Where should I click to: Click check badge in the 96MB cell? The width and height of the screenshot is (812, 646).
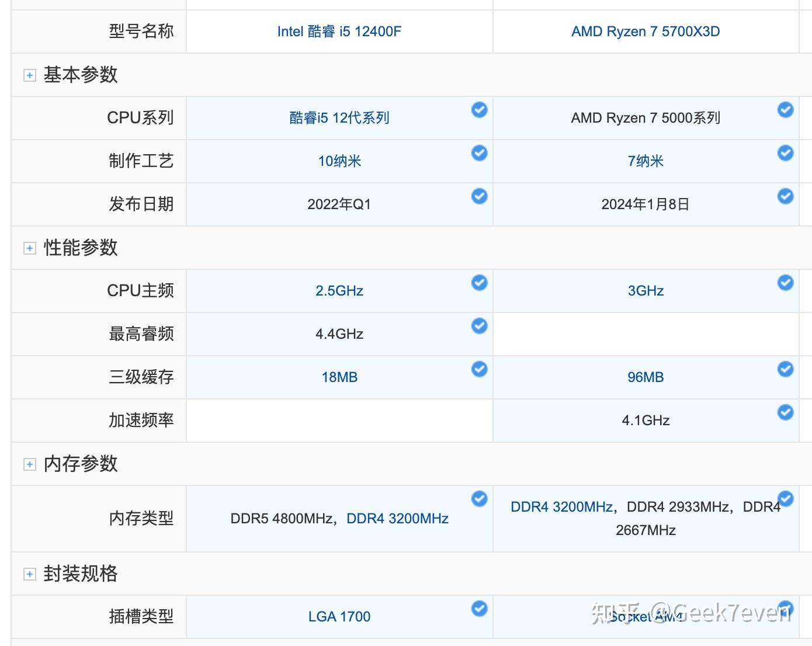[x=786, y=369]
